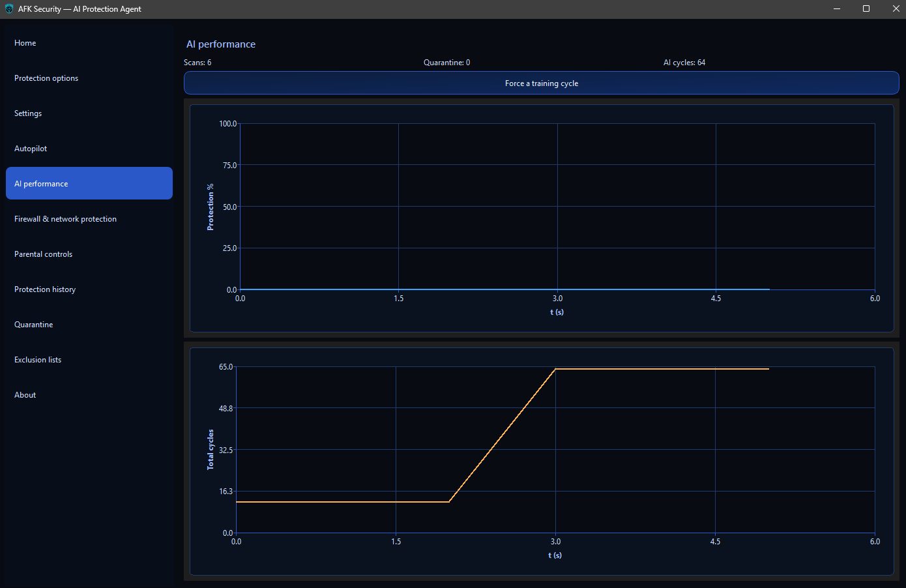Open the Home section

coord(25,42)
